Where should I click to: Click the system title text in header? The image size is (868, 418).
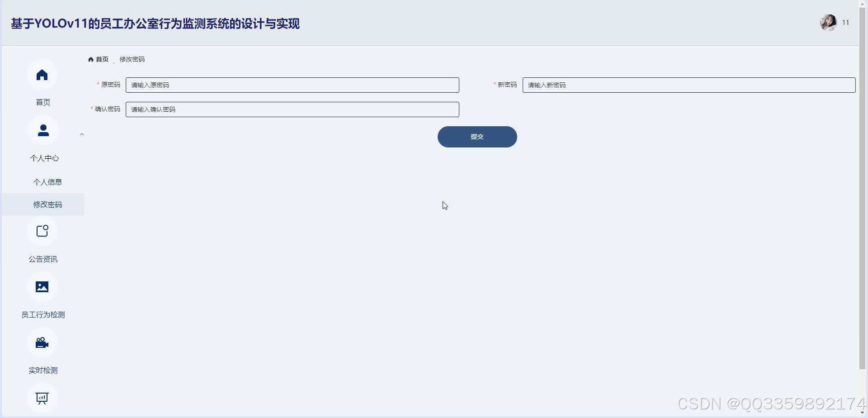pos(155,24)
